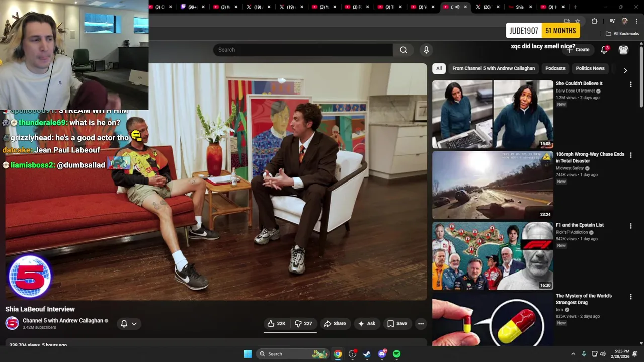Select the All filter chip
644x362 pixels.
click(x=439, y=68)
